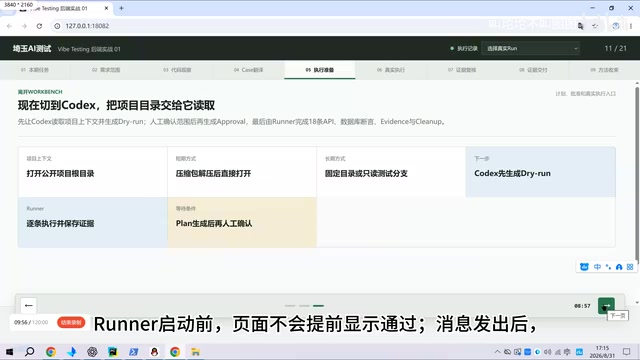
Task: Switch to the 06 真实执行 tab
Action: point(391,70)
